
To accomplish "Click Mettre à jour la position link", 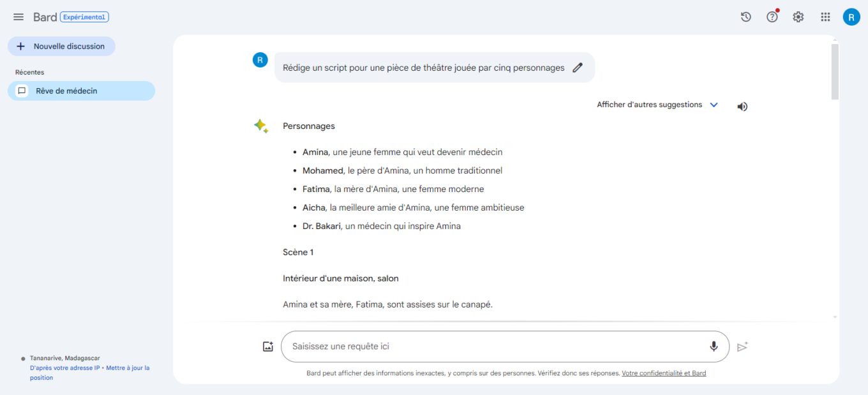I will click(x=127, y=368).
